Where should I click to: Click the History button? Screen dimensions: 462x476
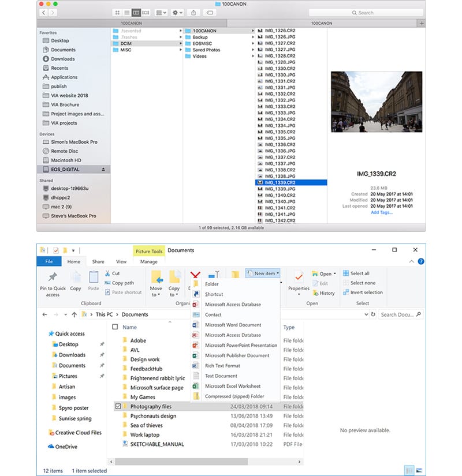tap(324, 293)
